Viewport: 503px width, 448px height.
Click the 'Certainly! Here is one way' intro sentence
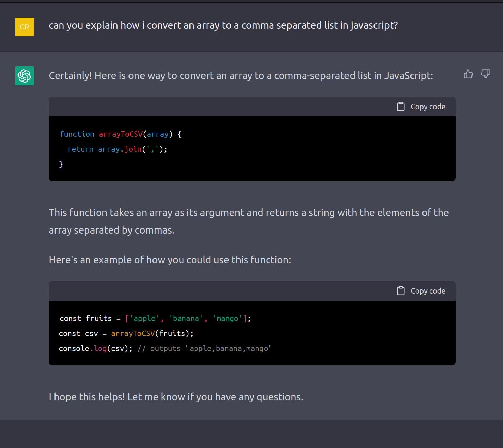point(241,76)
